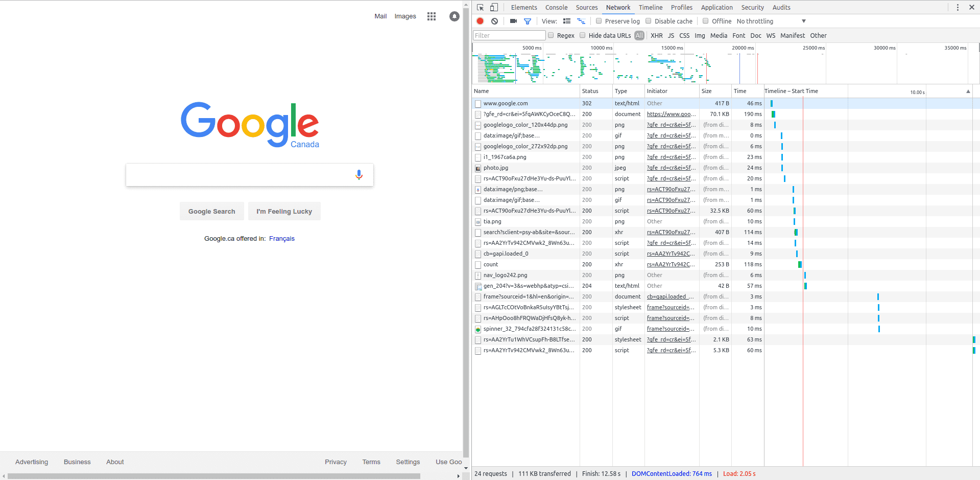Switch to large request rows view

(567, 21)
